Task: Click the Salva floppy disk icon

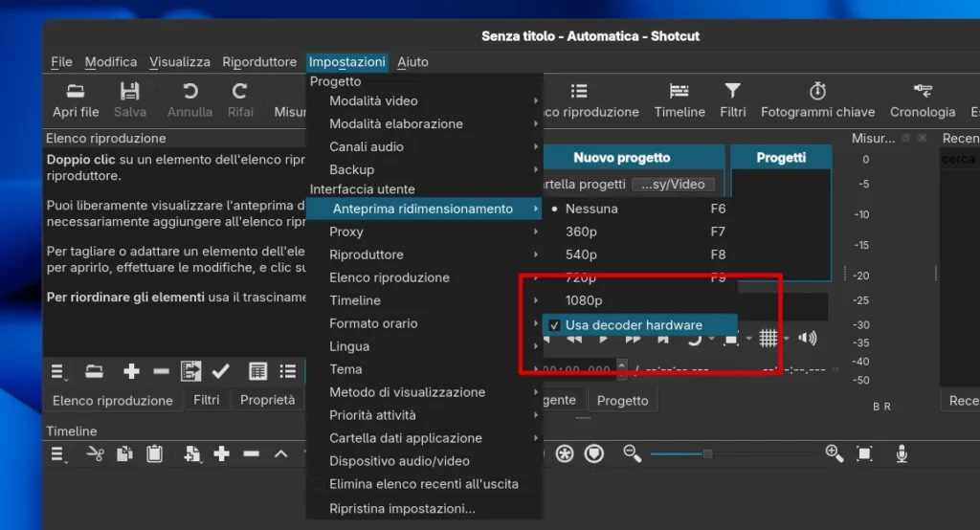Action: click(129, 91)
